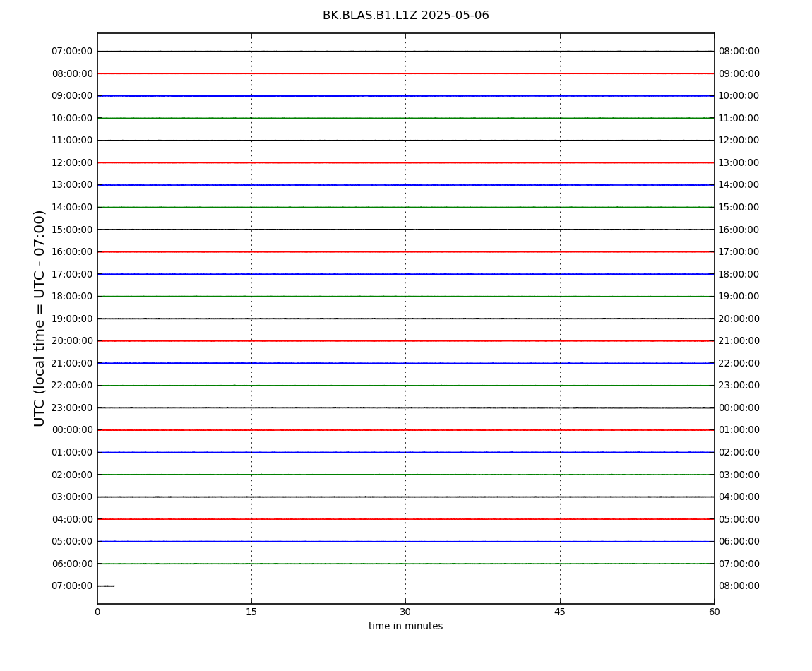This screenshot has height=671, width=812.
Task: Select the left-axis start time label 18:00:00
Action: point(73,297)
